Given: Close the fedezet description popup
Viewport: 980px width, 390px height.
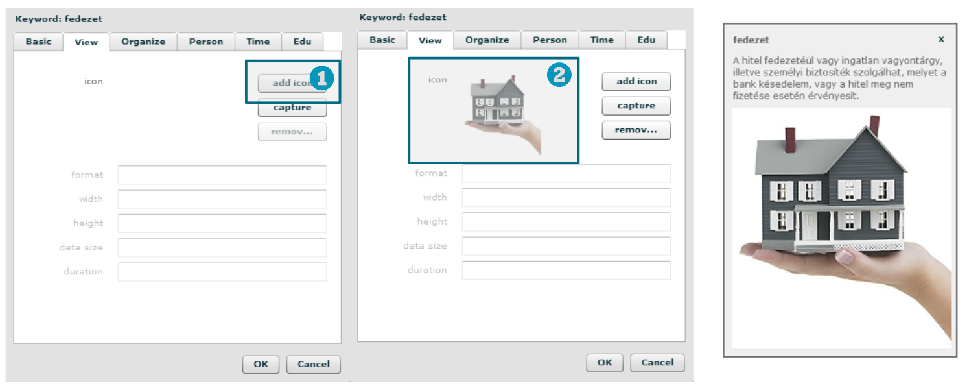Looking at the screenshot, I should (941, 40).
